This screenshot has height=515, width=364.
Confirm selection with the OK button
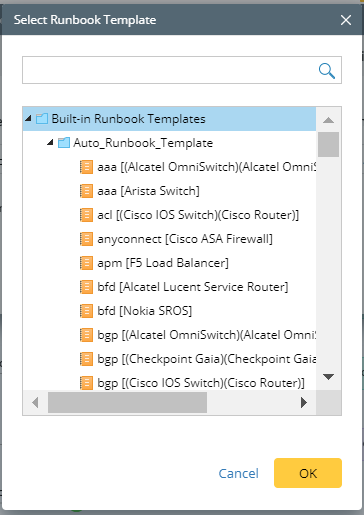(308, 473)
